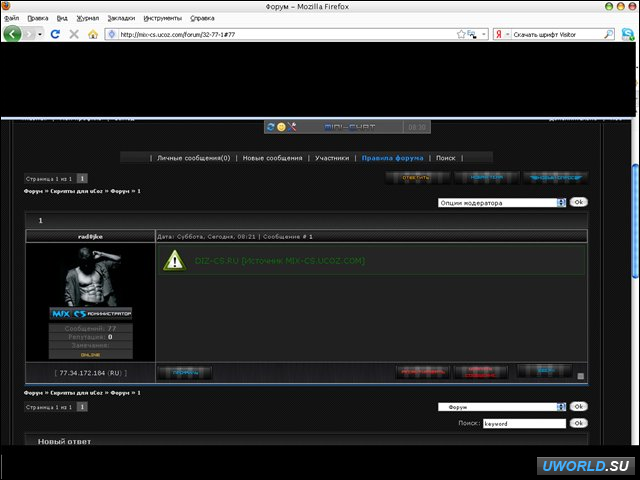Open the mini-chat smiley icon
This screenshot has height=480, width=640.
click(x=282, y=127)
